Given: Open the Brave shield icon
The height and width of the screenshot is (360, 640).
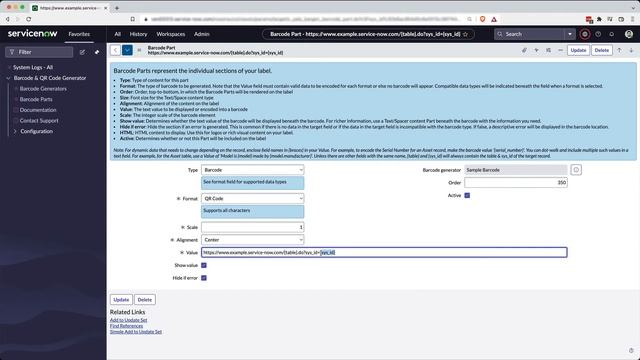Looking at the screenshot, I should (482, 19).
